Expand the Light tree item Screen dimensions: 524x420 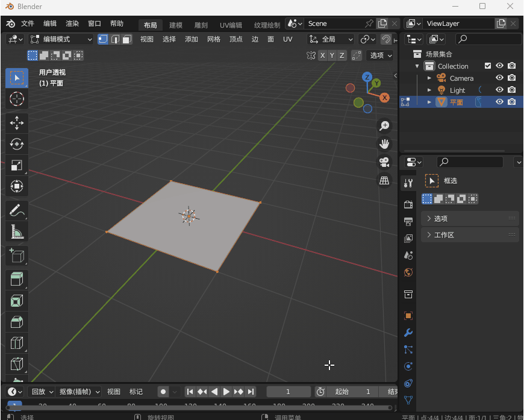(x=429, y=90)
